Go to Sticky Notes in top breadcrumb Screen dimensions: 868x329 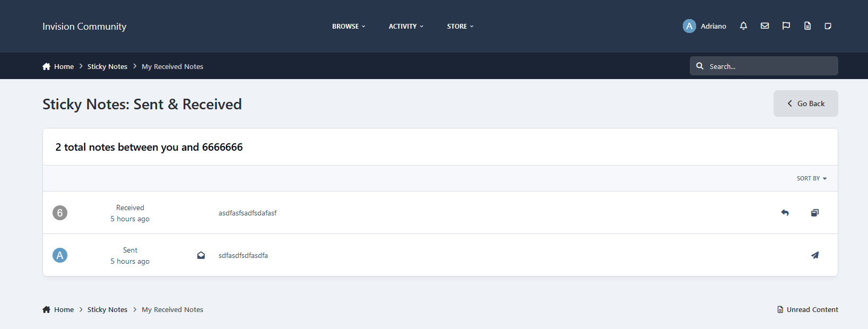point(107,66)
